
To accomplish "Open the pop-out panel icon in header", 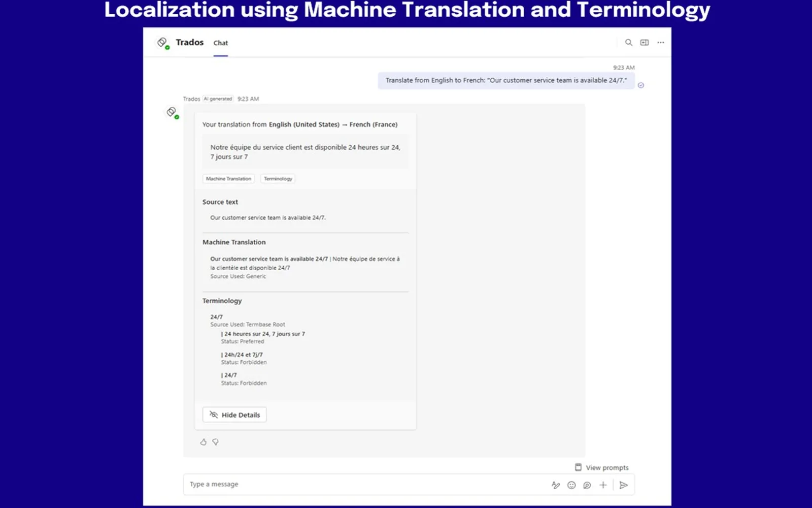I will tap(645, 43).
